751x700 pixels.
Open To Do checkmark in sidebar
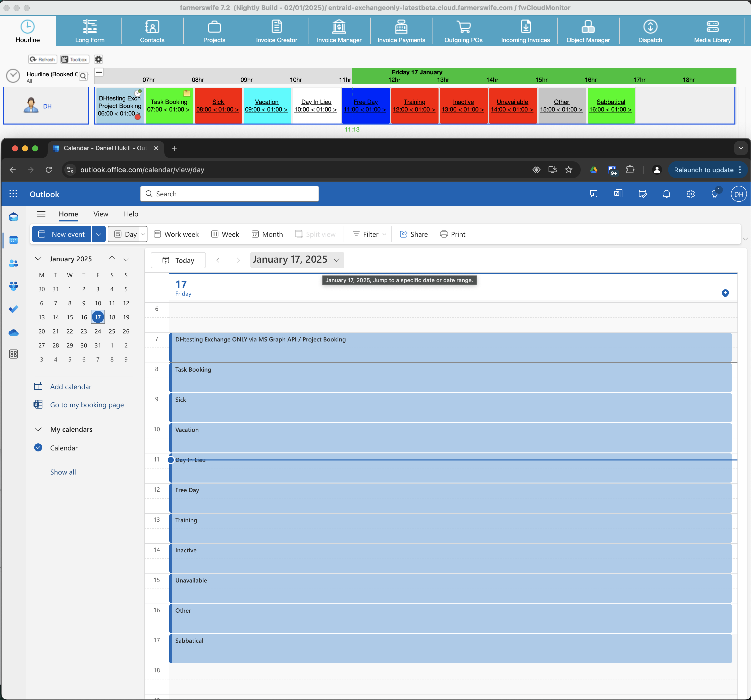coord(14,309)
